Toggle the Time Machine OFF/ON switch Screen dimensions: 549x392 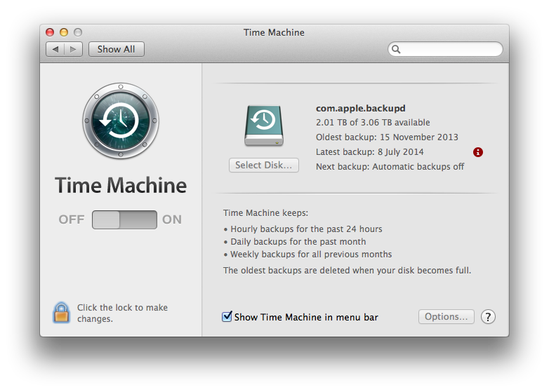pyautogui.click(x=124, y=219)
